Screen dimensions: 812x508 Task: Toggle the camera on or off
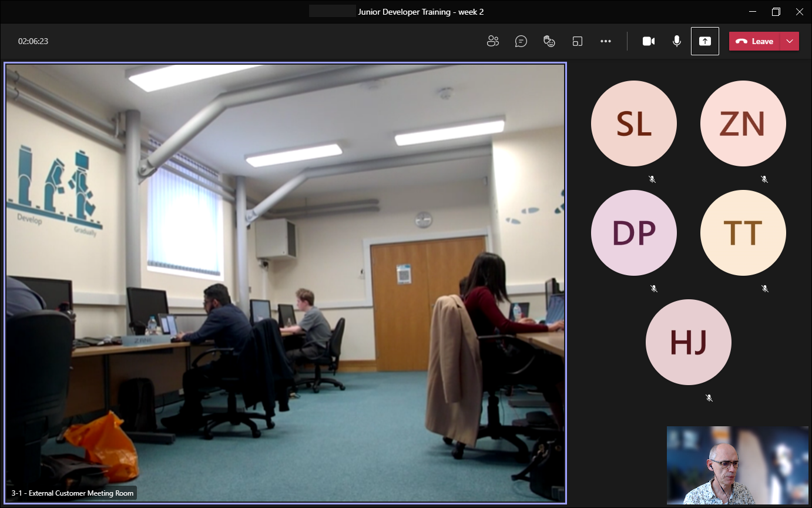pyautogui.click(x=649, y=41)
